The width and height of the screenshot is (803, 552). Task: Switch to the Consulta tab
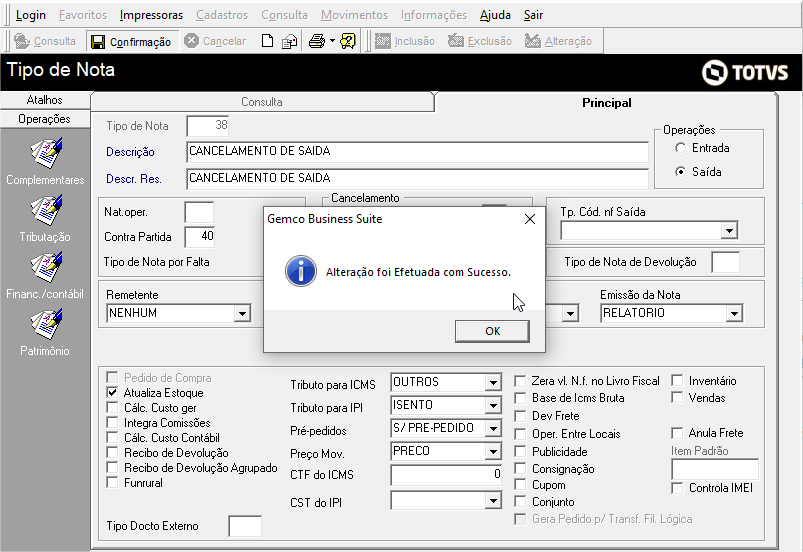coord(262,102)
